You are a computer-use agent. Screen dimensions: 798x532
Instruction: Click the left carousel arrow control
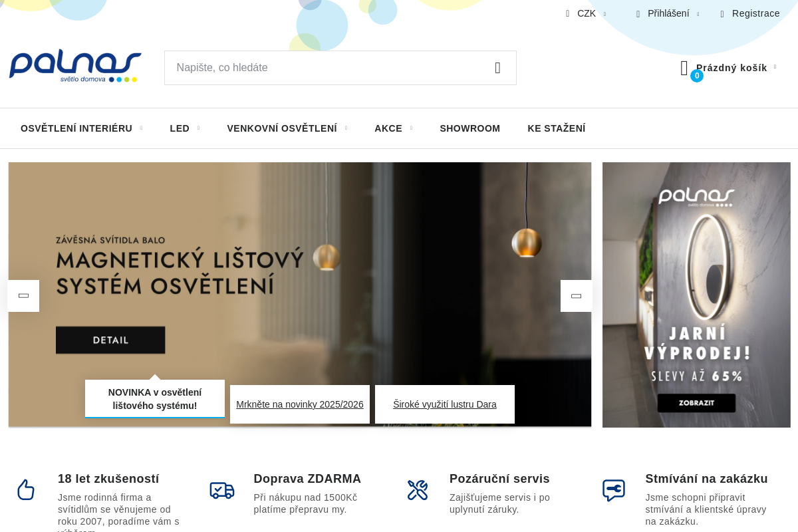click(x=23, y=295)
